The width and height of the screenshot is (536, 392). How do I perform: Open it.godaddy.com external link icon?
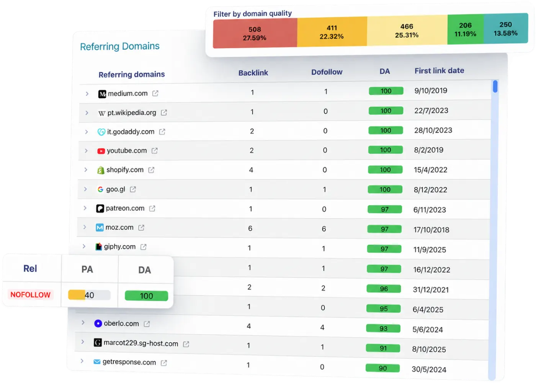click(x=162, y=132)
